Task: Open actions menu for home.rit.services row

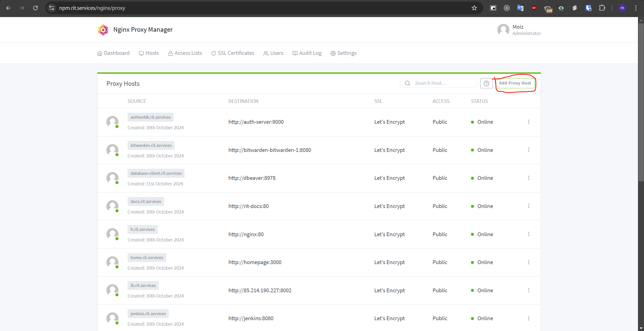Action: point(529,262)
